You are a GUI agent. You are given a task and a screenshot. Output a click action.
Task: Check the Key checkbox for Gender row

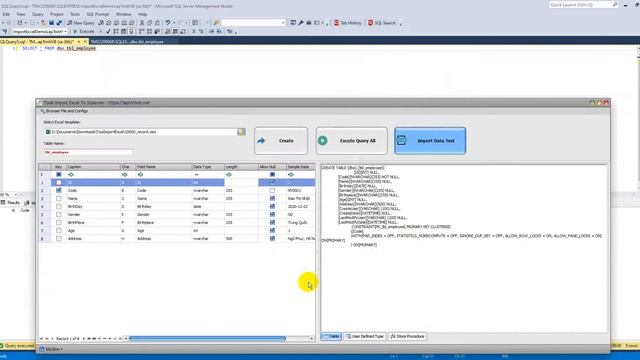tap(59, 214)
